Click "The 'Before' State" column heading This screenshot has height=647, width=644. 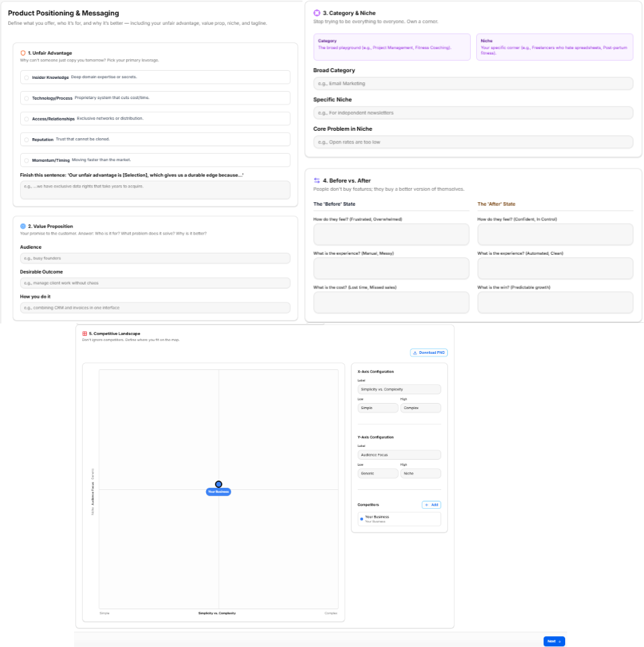[334, 204]
